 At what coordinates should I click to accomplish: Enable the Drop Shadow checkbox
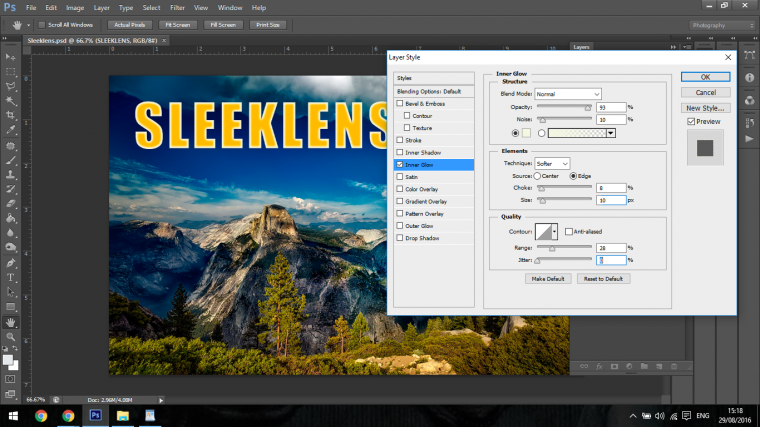400,238
